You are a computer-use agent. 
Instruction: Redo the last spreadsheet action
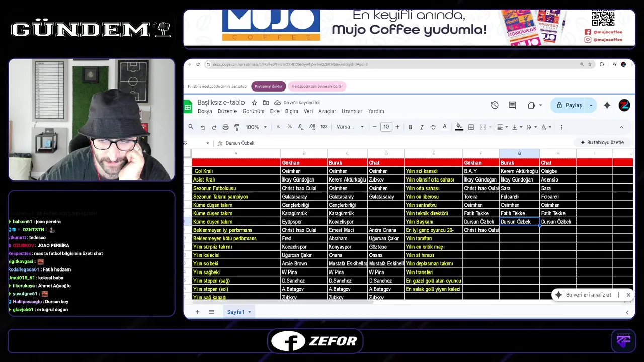coord(214,127)
